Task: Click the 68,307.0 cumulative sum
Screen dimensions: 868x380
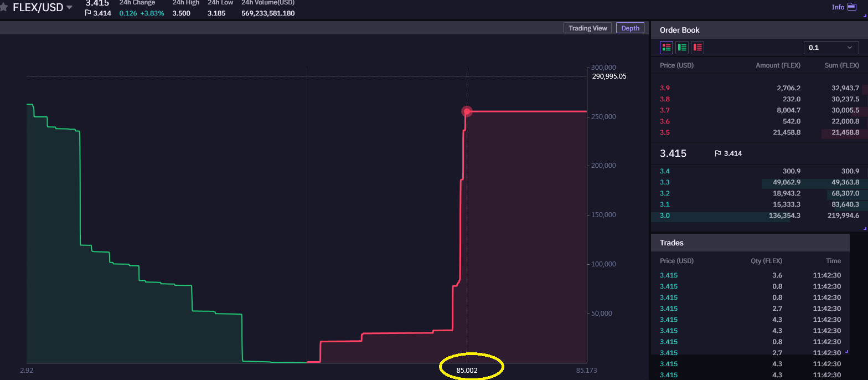Action: [845, 193]
